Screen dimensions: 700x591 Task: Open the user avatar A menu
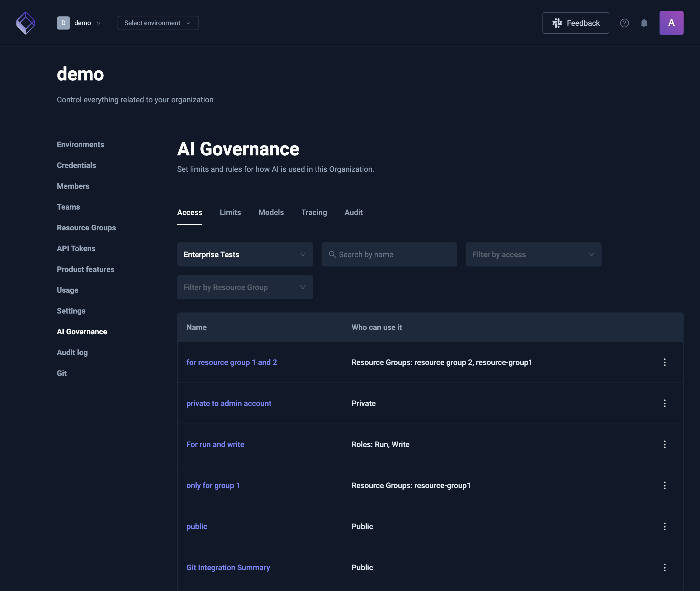(x=671, y=23)
